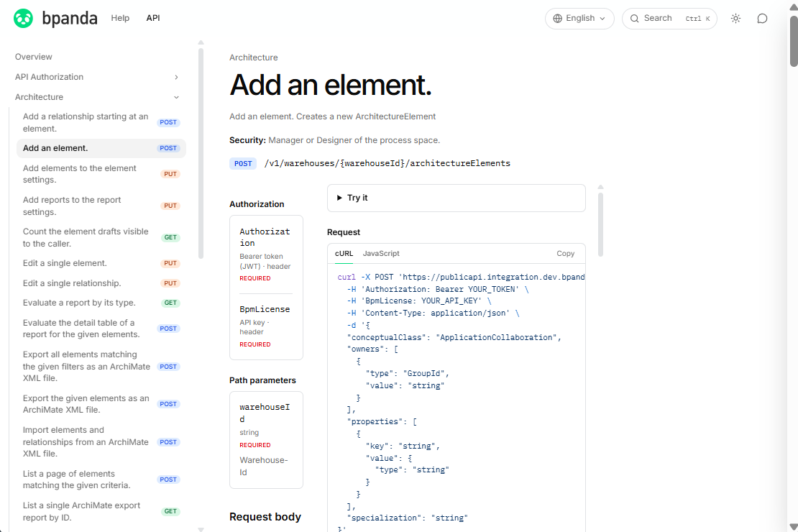This screenshot has width=798, height=532.
Task: Expand the API Authorization section
Action: (x=97, y=77)
